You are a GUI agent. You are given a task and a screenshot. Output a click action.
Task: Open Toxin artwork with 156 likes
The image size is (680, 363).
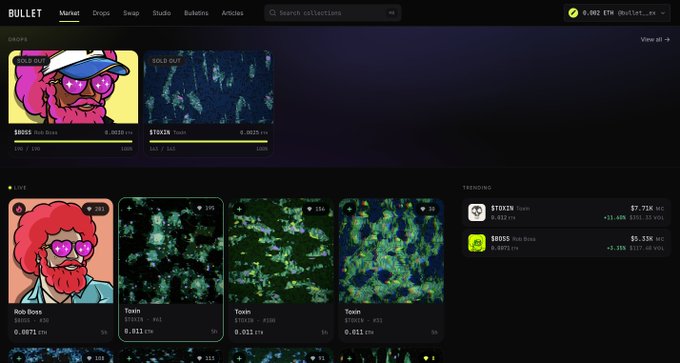coord(281,251)
